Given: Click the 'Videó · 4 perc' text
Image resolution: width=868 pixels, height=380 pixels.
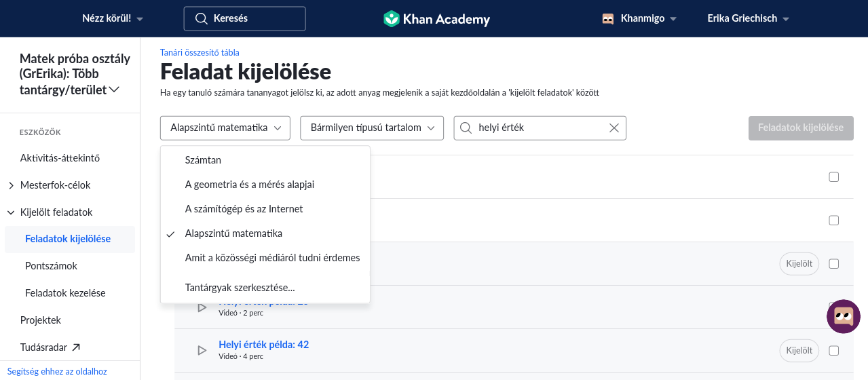Looking at the screenshot, I should [242, 356].
